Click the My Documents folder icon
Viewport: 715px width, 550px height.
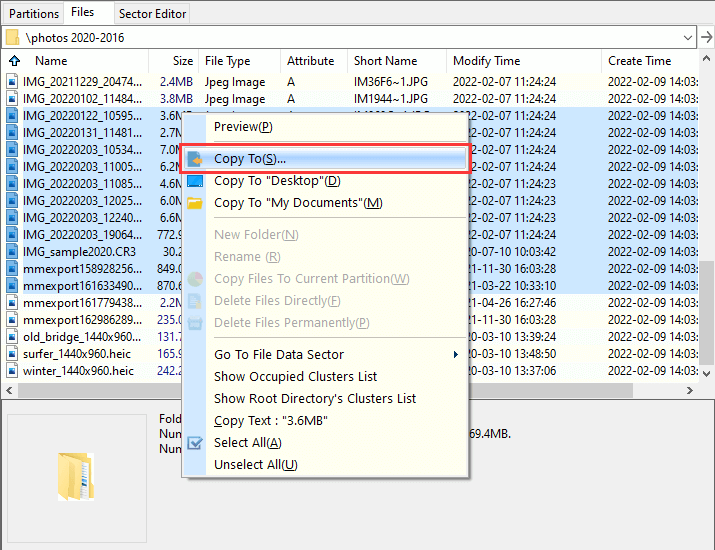point(196,203)
